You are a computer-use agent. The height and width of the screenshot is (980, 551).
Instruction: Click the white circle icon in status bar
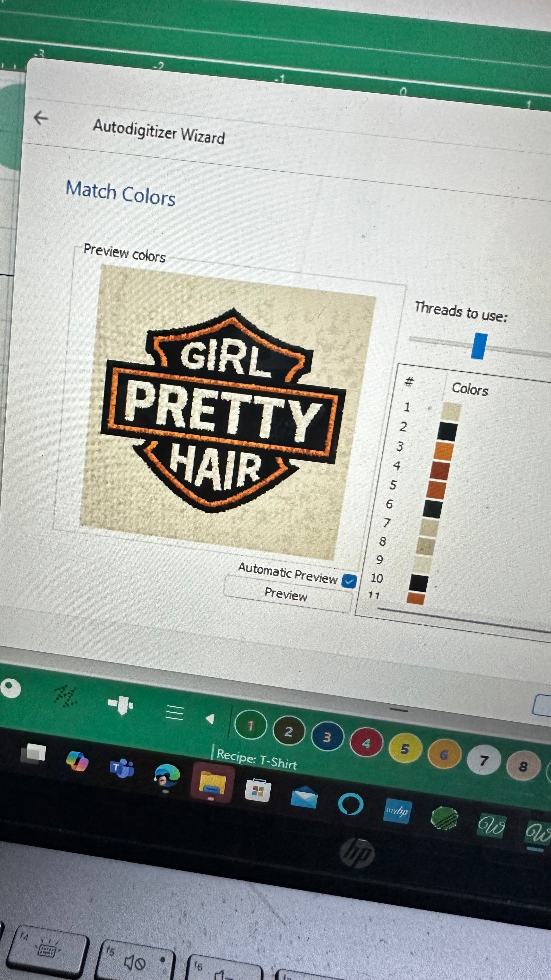click(10, 689)
